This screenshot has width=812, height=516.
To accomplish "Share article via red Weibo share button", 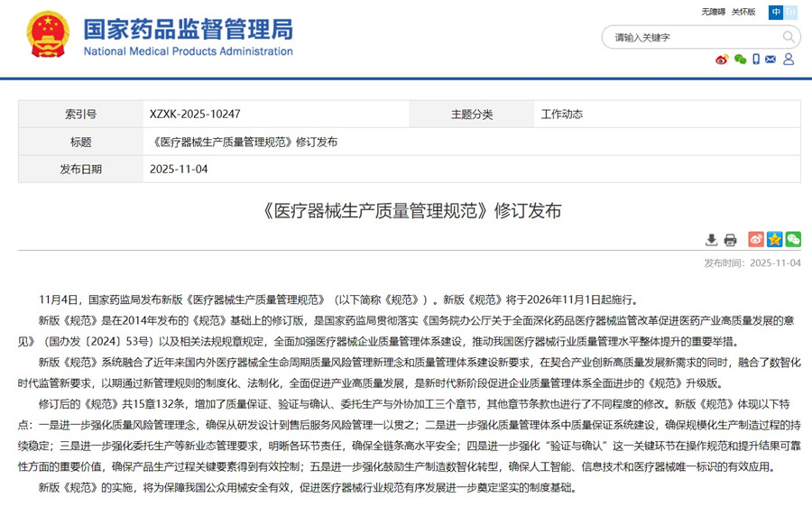I will tap(756, 239).
